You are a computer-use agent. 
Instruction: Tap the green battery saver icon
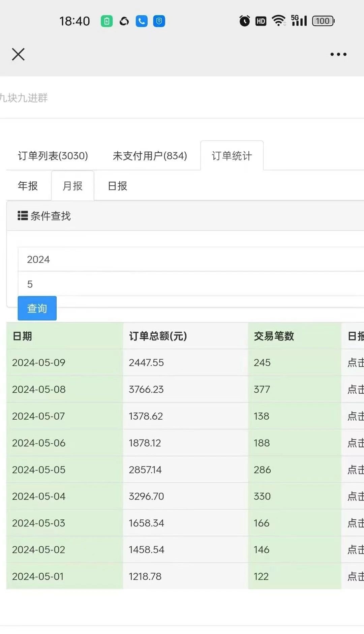[x=107, y=21]
